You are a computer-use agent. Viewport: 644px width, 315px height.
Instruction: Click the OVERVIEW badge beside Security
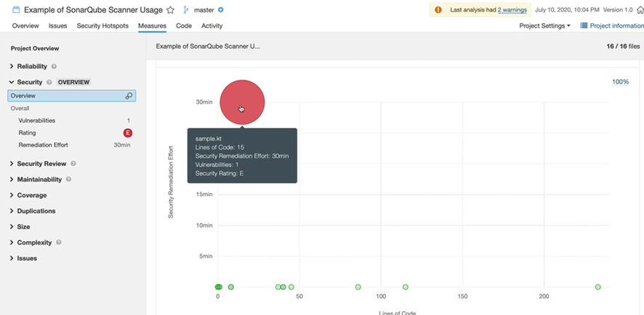tap(73, 82)
